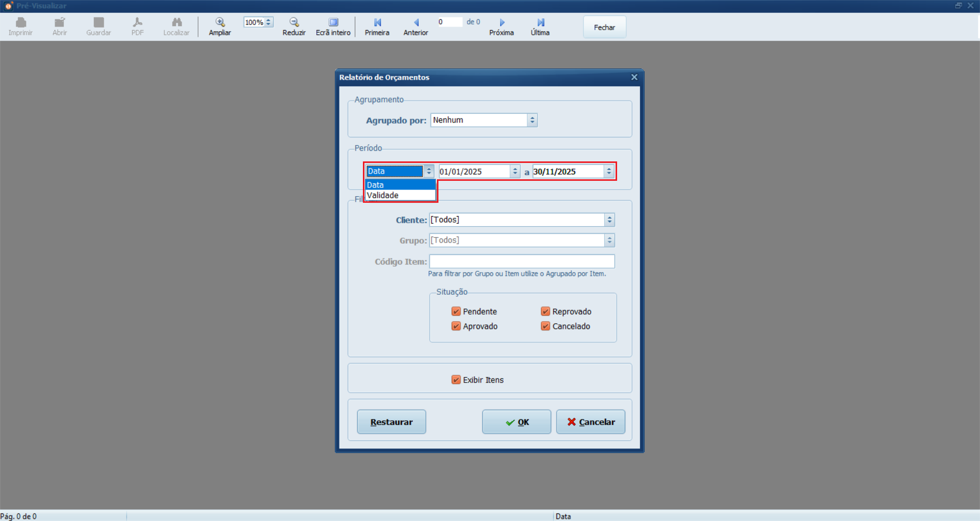Viewport: 980px width, 521px height.
Task: Go to Primeira page icon
Action: click(x=377, y=22)
